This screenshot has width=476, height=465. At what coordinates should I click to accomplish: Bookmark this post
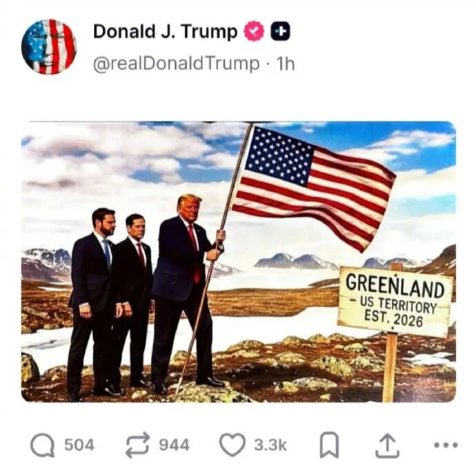pyautogui.click(x=329, y=445)
